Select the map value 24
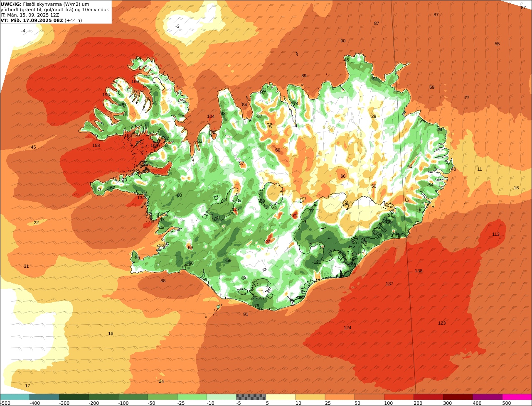This screenshot has height=406, width=532. [161, 381]
